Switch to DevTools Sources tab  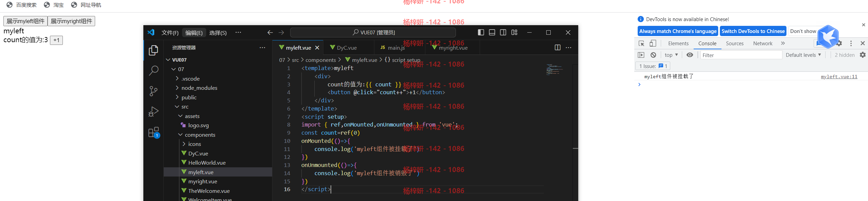point(734,43)
